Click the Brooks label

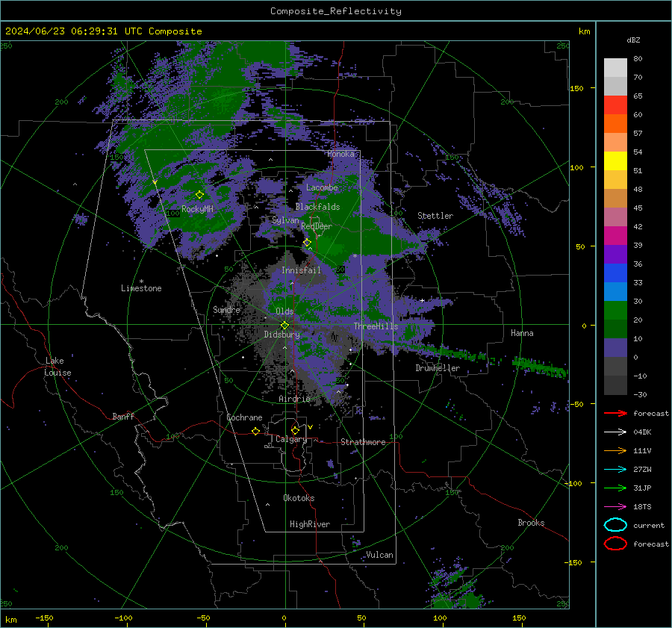click(x=531, y=523)
